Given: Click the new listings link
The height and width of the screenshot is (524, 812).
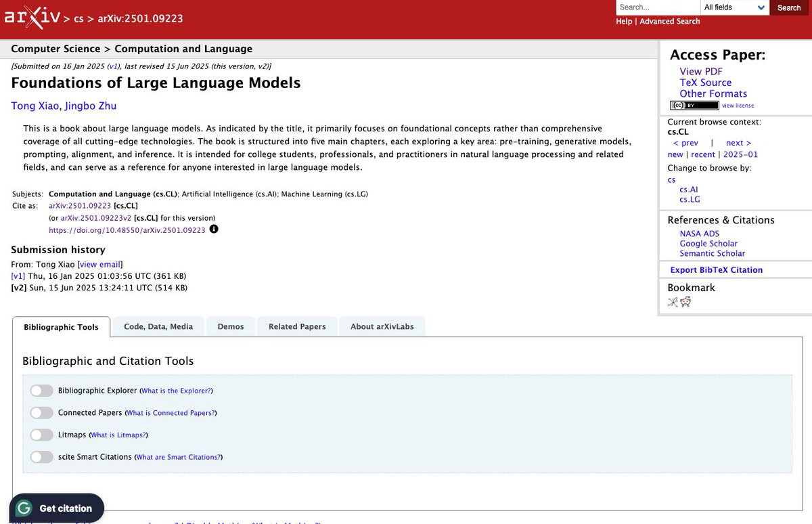Looking at the screenshot, I should [x=675, y=154].
